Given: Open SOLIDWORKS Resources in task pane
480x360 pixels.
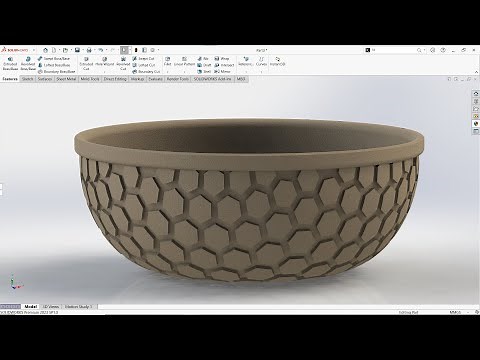Looking at the screenshot, I should 476,94.
